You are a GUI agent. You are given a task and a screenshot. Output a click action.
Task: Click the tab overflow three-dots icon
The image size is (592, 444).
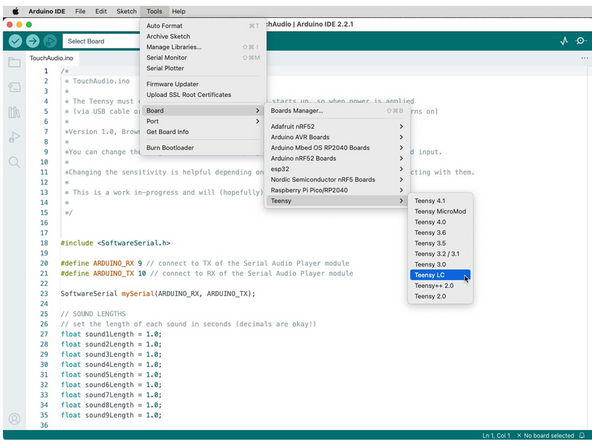click(x=584, y=58)
